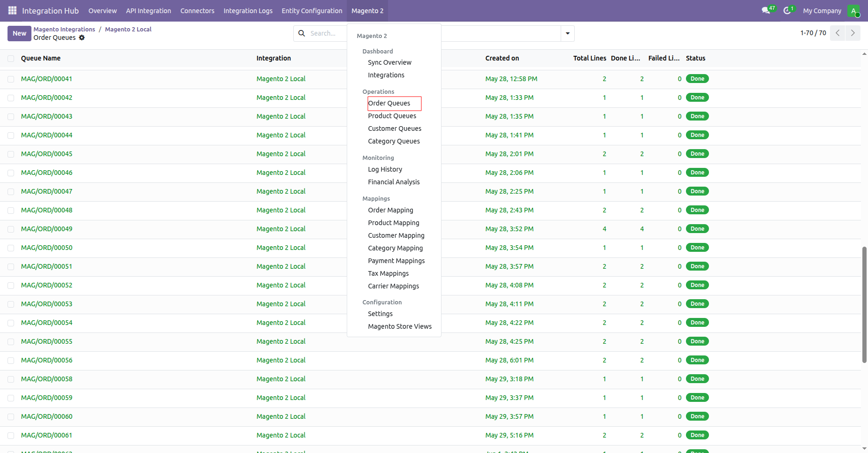Viewport: 868px width, 453px height.
Task: Open Entity Configuration top menu
Action: (312, 10)
